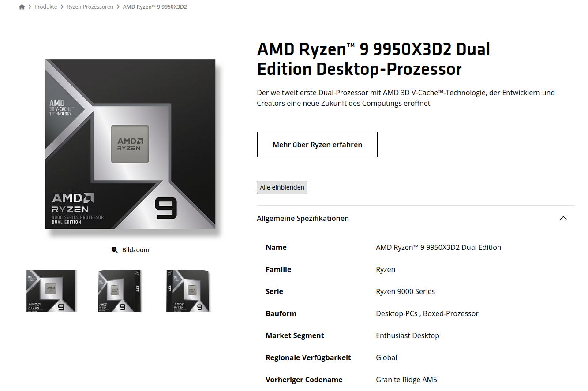Click the Allgemeine Spezifikationen section heading
The width and height of the screenshot is (588, 391).
click(303, 218)
